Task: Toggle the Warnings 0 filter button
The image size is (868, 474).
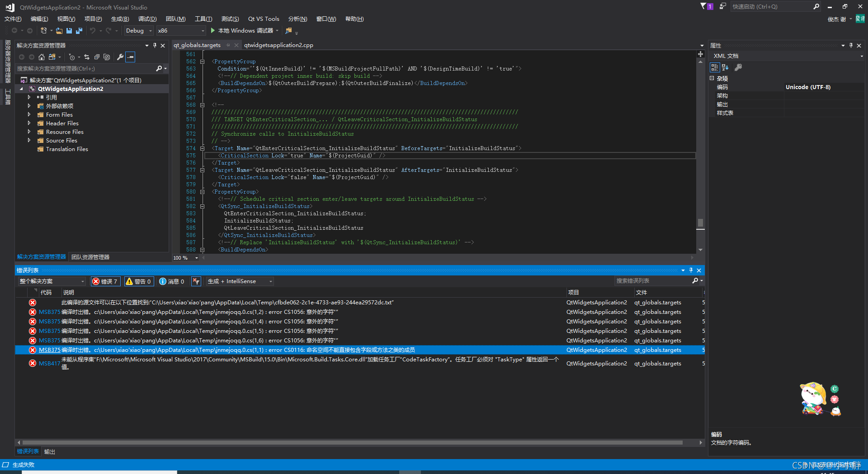Action: [139, 281]
